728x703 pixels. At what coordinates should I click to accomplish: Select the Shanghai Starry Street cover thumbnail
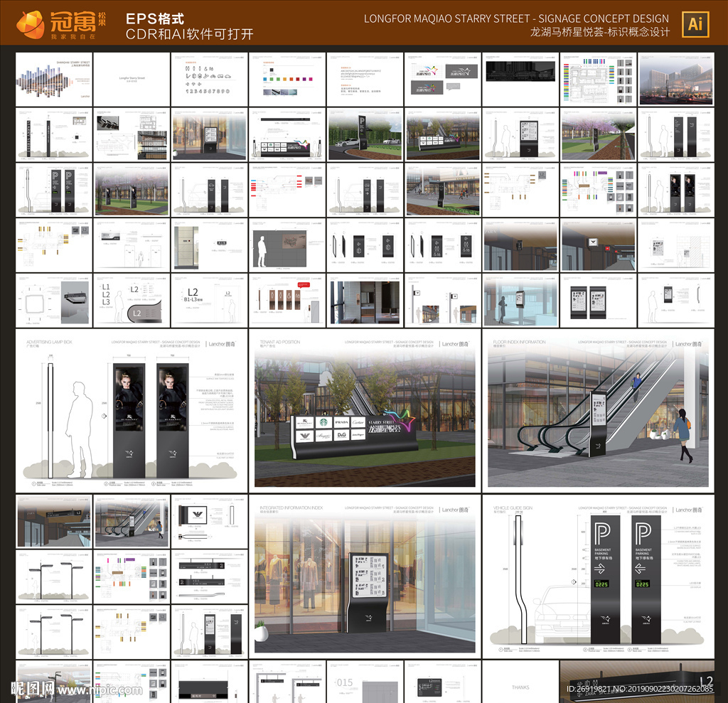(54, 80)
